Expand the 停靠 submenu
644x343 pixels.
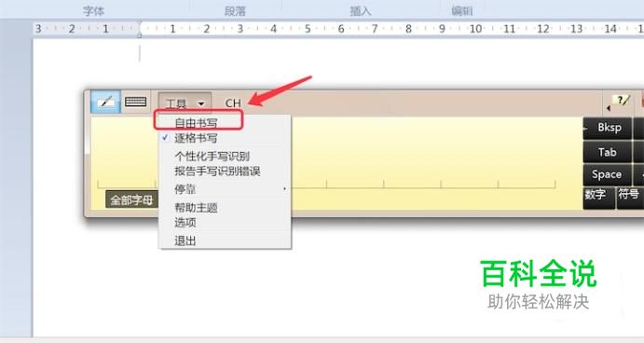[x=225, y=189]
